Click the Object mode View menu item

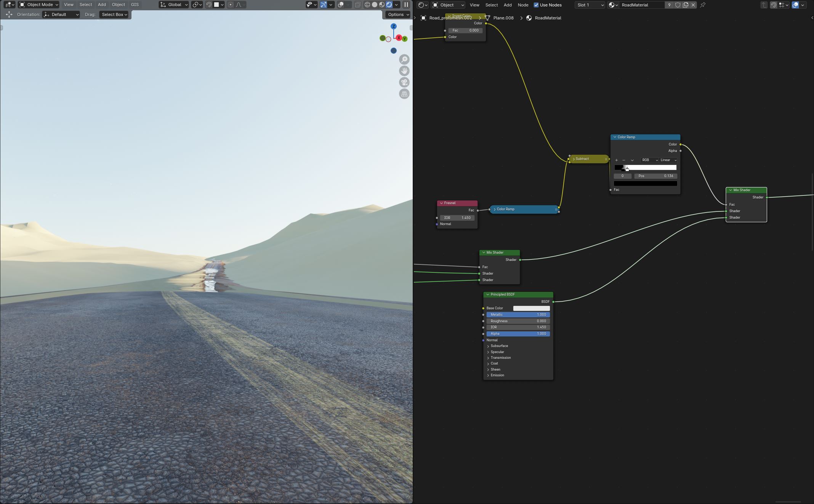tap(68, 5)
